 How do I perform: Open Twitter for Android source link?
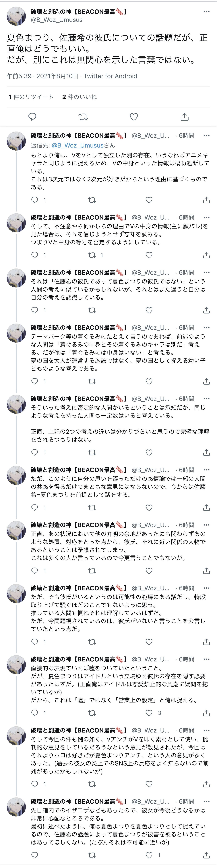coord(110,76)
